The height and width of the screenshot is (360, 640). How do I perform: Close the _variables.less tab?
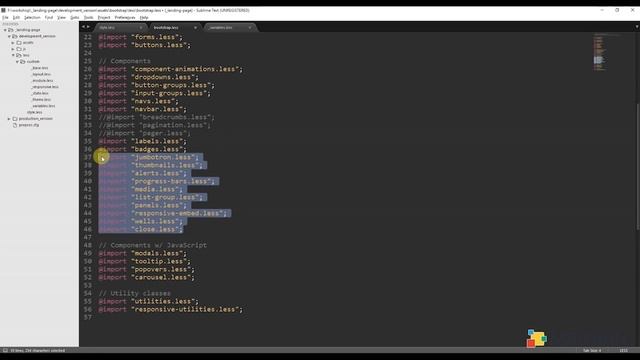click(x=250, y=27)
